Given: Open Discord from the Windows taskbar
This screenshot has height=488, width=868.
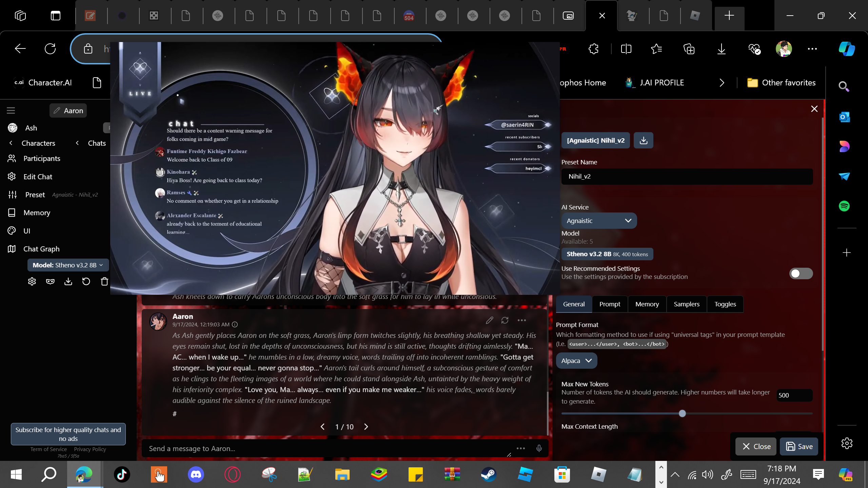Looking at the screenshot, I should (196, 474).
